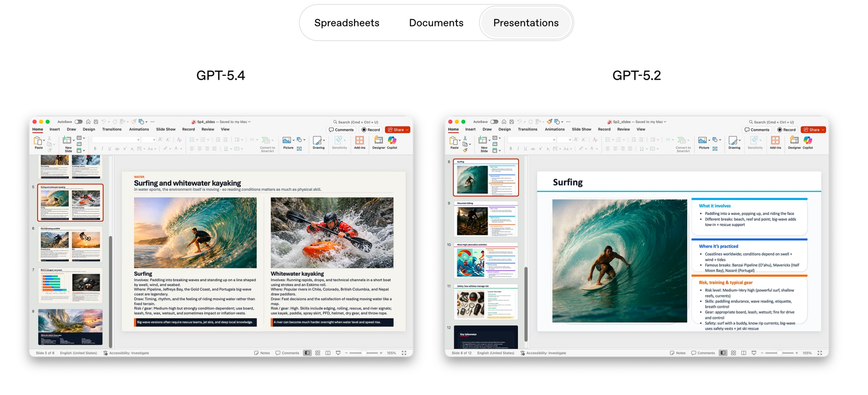Screen dimensions: 868x395
Task: Expand the Picture dropdown in 5p4_slides window
Action: point(293,140)
